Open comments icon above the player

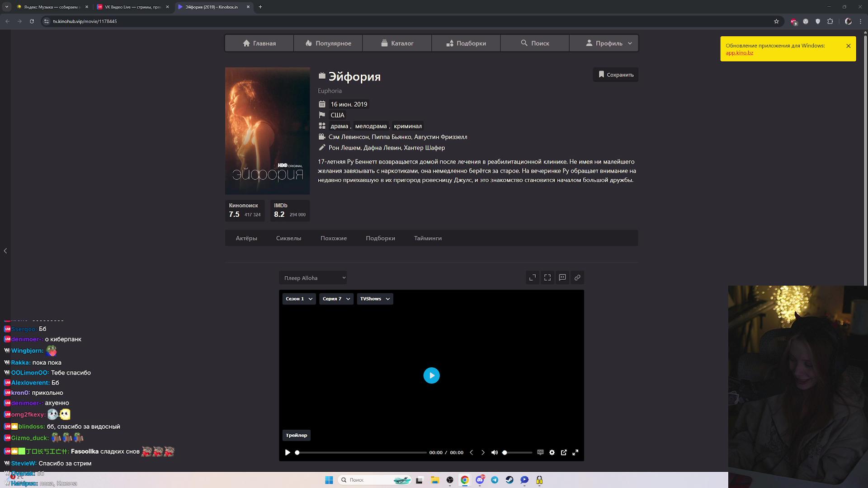(x=562, y=277)
